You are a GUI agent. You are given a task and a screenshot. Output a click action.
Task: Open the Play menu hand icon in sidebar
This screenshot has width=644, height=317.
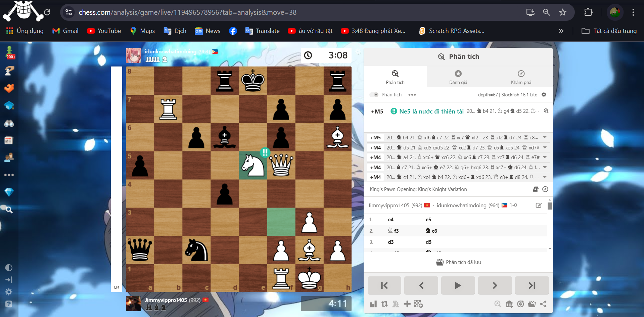(x=9, y=71)
